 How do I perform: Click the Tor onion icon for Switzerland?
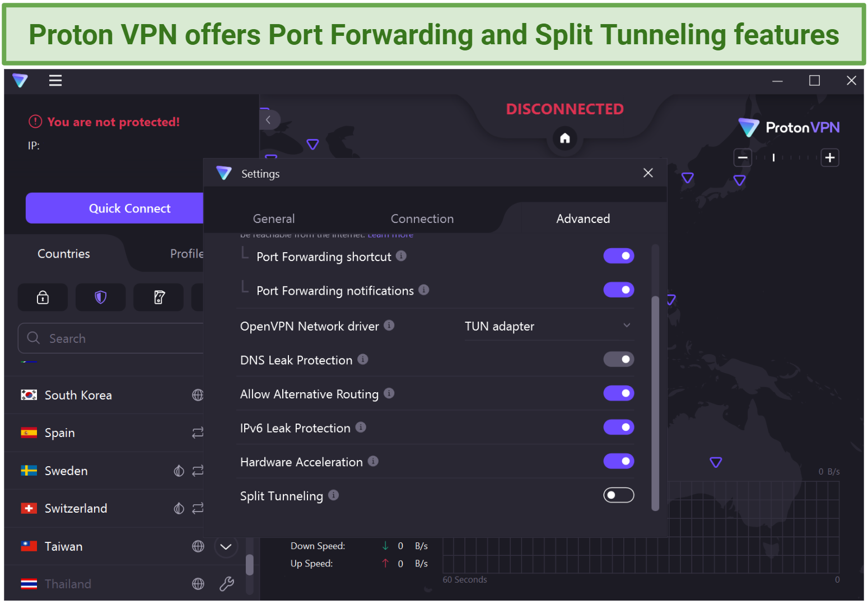coord(179,508)
